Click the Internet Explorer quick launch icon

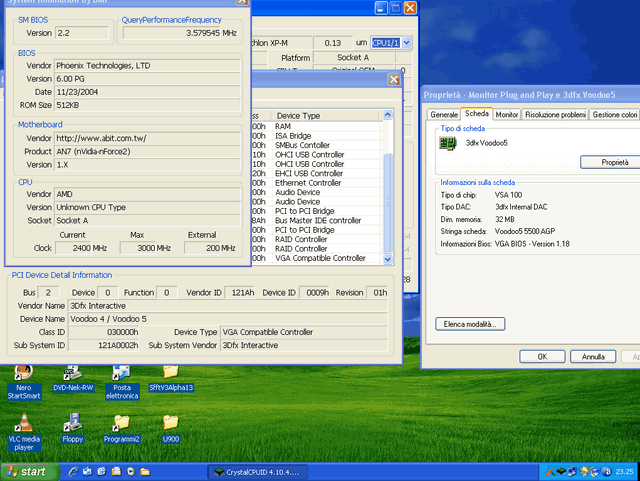(x=73, y=472)
